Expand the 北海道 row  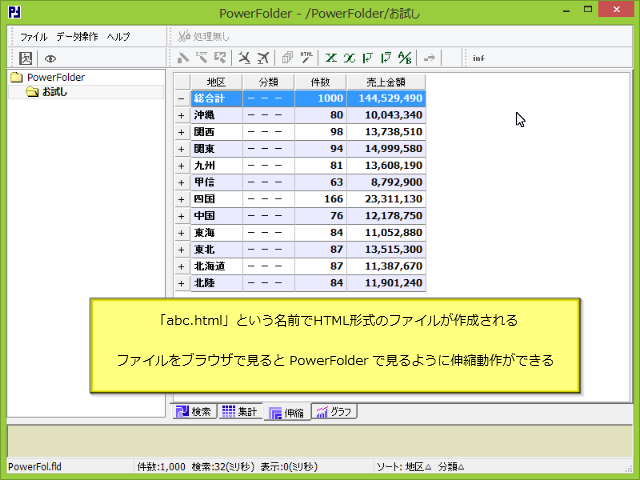pos(181,266)
